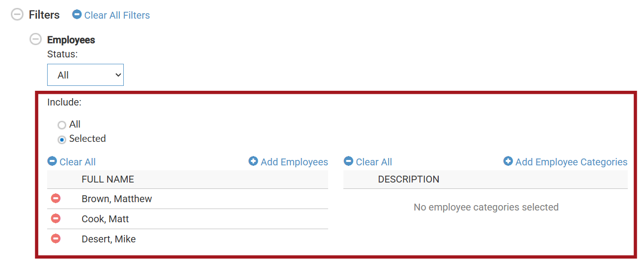This screenshot has height=263, width=644.
Task: Click Clear All above the DESCRIPTION column
Action: click(374, 162)
